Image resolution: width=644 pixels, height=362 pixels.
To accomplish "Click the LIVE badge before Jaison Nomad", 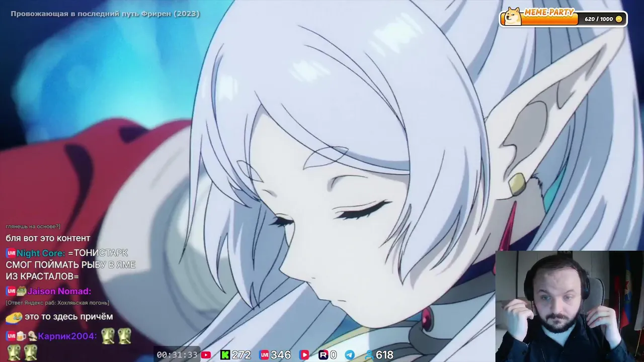I will 11,291.
